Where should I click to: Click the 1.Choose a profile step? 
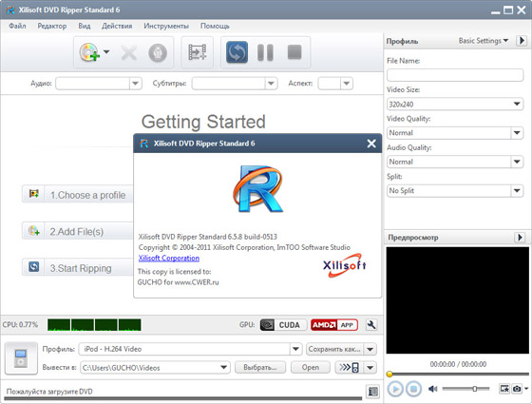[78, 194]
